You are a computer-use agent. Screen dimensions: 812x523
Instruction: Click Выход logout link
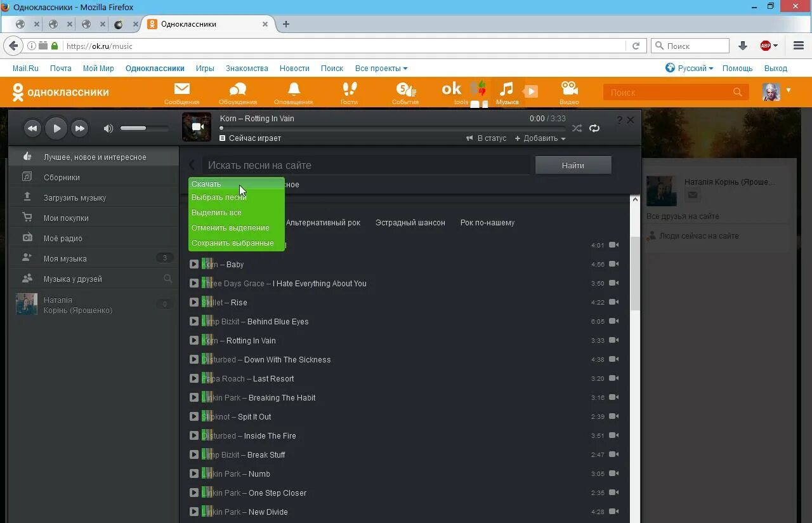point(776,68)
